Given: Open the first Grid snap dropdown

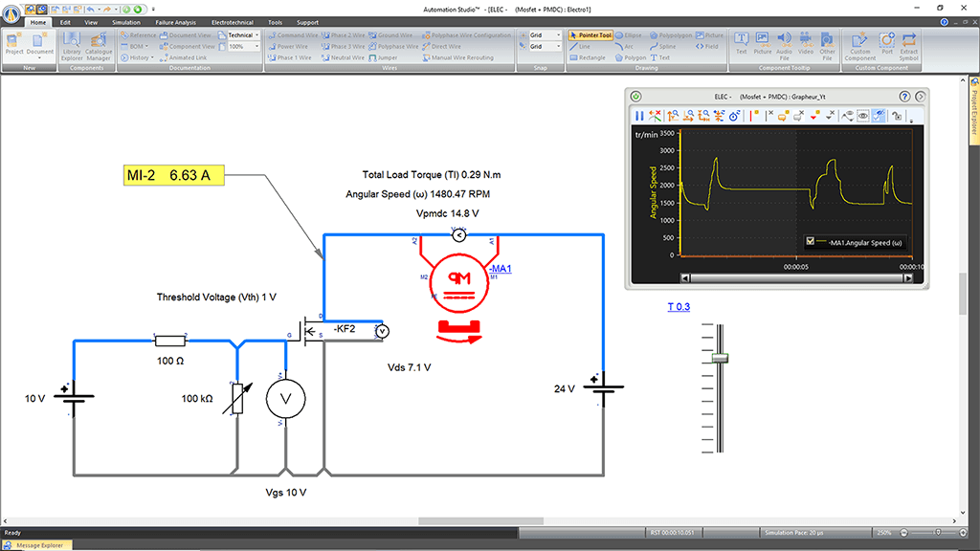Looking at the screenshot, I should 560,34.
